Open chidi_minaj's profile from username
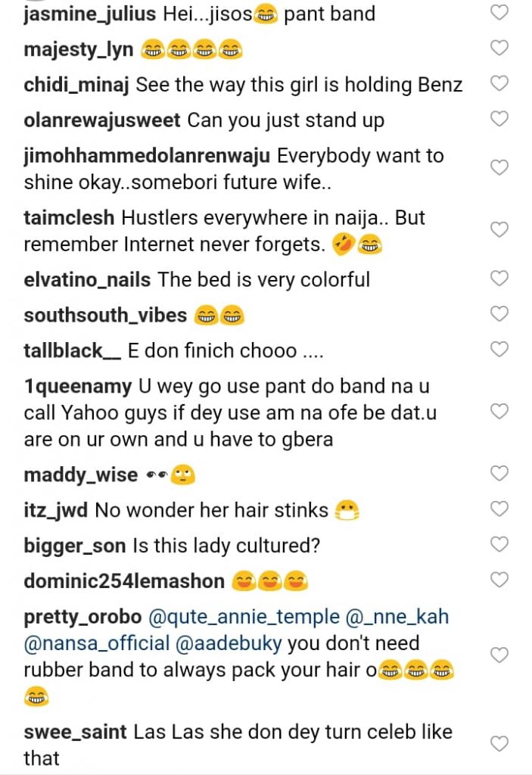The width and height of the screenshot is (532, 775). coord(76,85)
